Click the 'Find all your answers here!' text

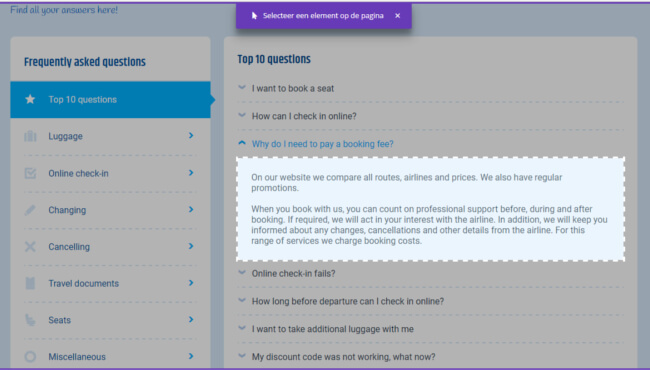(x=64, y=10)
